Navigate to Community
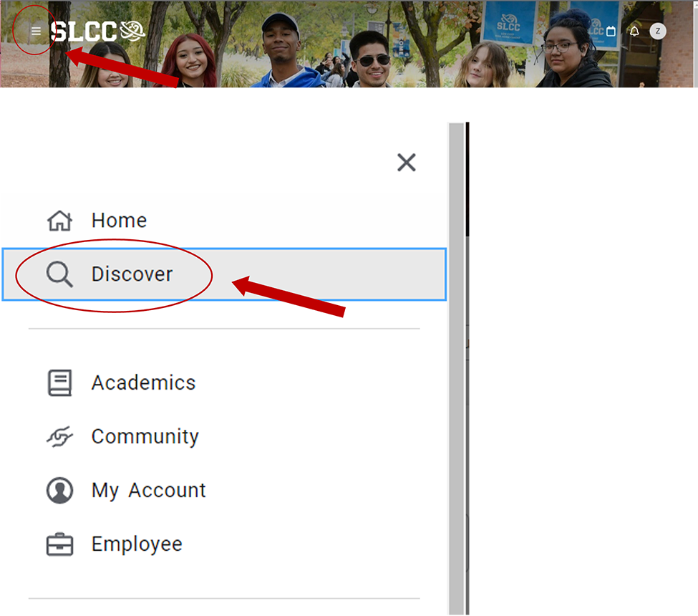698x616 pixels. [x=145, y=437]
